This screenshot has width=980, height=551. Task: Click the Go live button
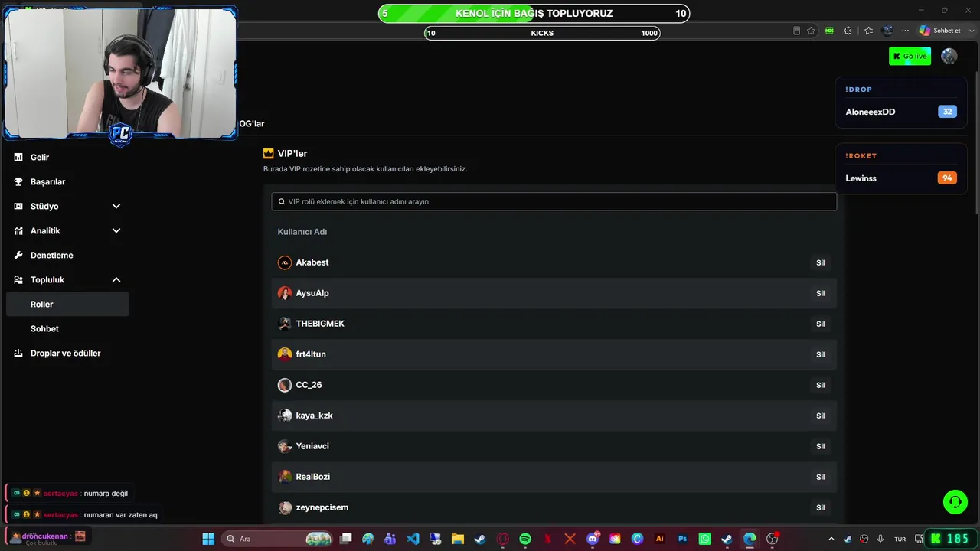point(910,56)
